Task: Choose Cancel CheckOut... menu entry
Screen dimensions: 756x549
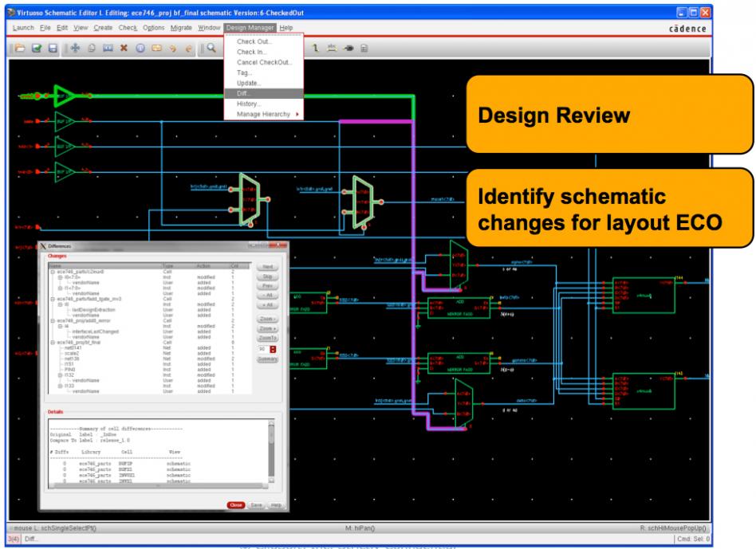Action: point(264,63)
